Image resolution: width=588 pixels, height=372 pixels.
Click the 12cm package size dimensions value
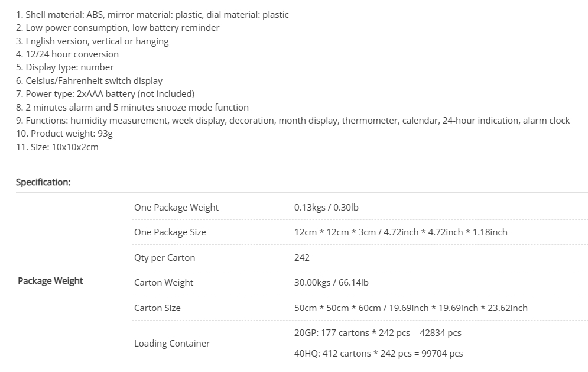(x=401, y=232)
